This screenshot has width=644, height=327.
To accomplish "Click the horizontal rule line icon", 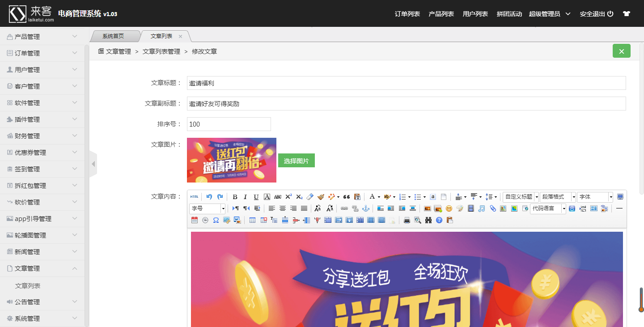I will tap(619, 208).
